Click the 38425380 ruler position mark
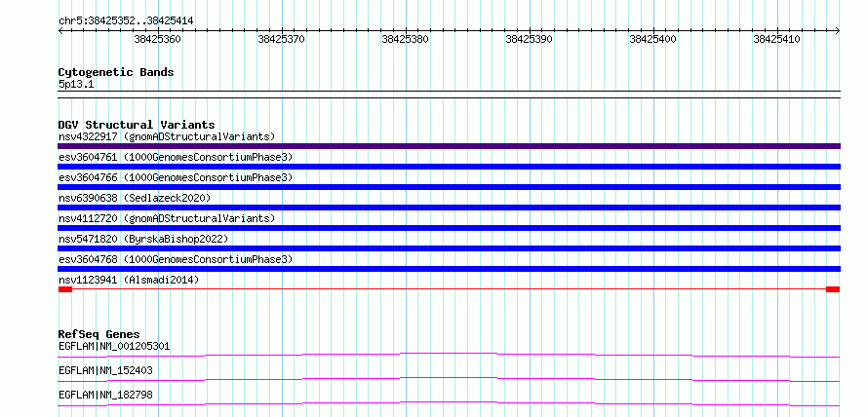 point(405,39)
